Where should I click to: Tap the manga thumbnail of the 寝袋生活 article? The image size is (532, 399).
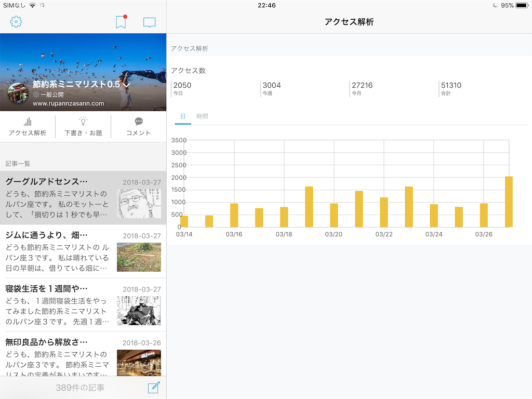coord(139,311)
